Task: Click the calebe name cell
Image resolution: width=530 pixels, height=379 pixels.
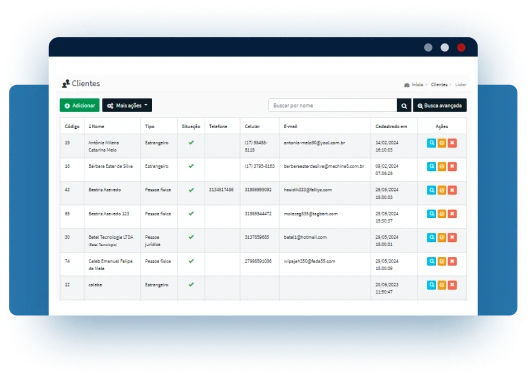Action: 112,288
